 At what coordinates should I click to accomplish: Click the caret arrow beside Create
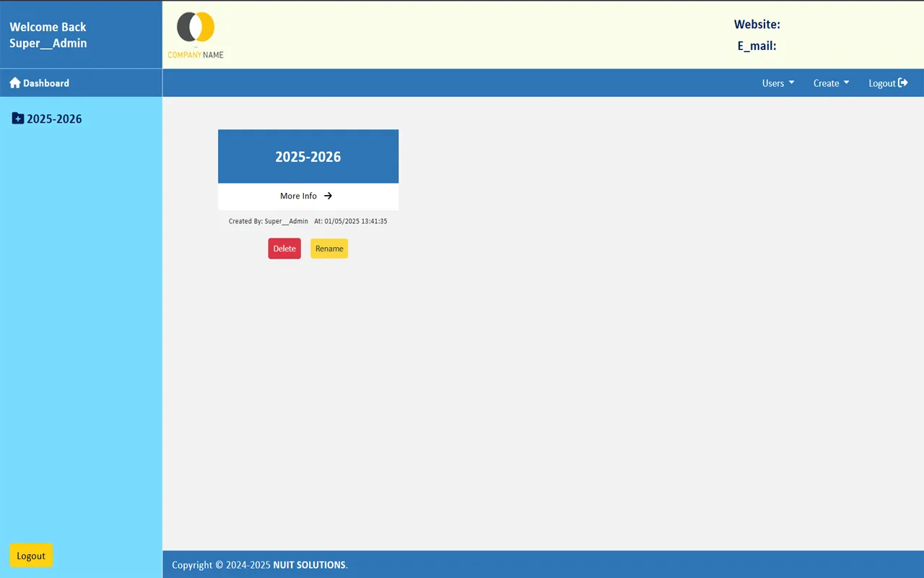click(847, 82)
